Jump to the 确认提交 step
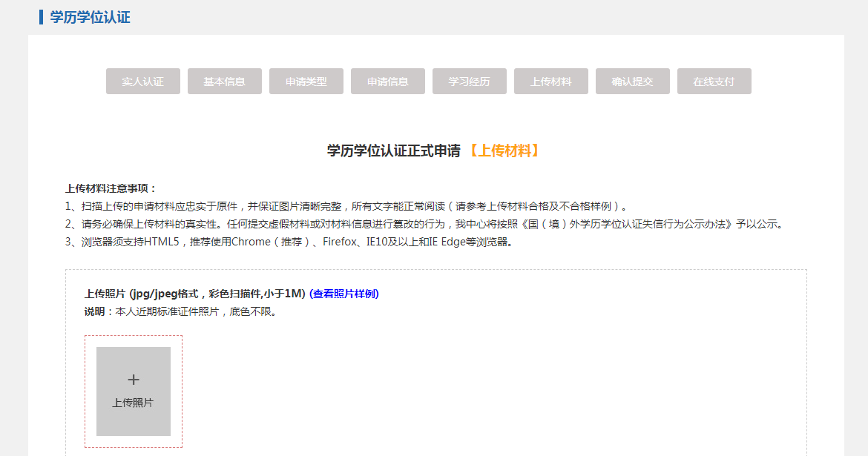The image size is (868, 456). pos(632,82)
